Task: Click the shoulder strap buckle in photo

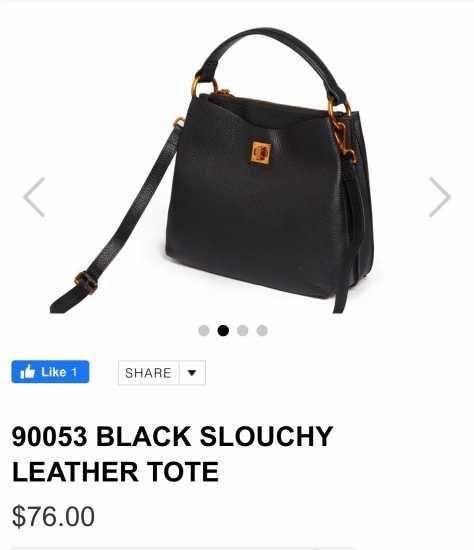Action: tap(85, 282)
